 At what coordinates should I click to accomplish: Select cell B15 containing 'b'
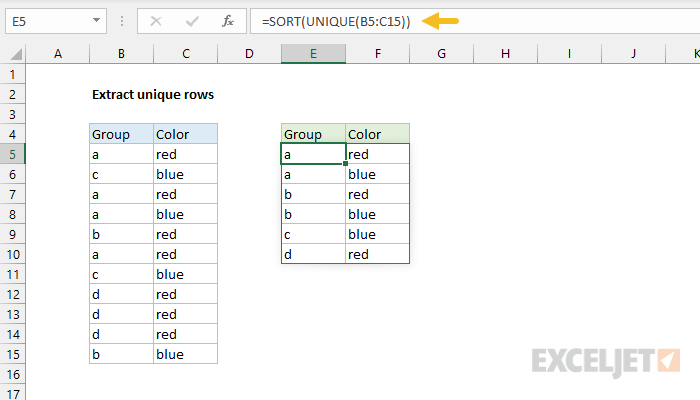[121, 354]
